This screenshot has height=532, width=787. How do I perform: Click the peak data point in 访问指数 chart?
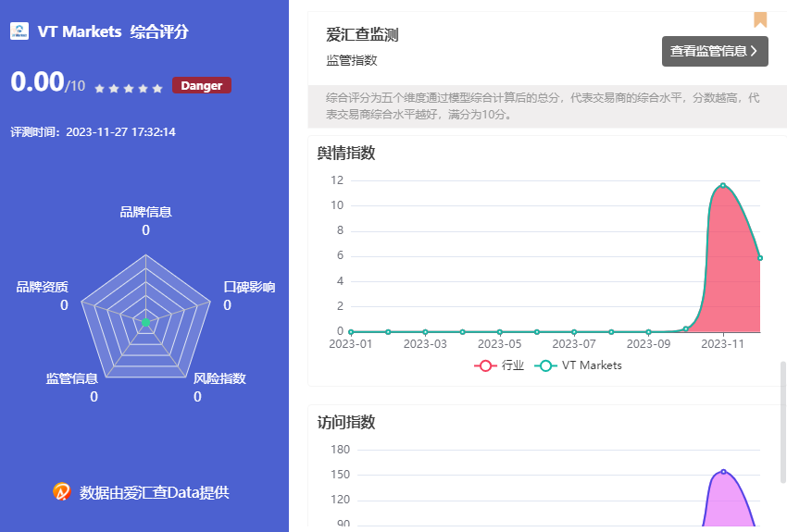[723, 472]
